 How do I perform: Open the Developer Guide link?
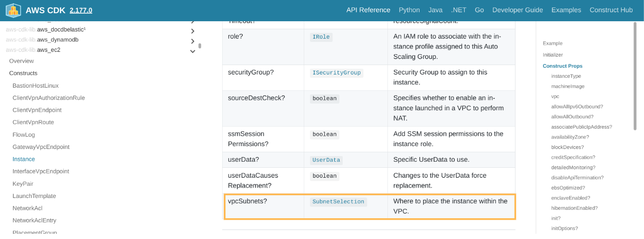tap(517, 10)
